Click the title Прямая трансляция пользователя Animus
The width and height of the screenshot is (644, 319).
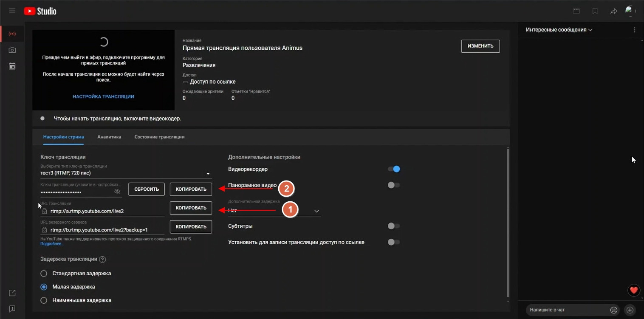243,48
